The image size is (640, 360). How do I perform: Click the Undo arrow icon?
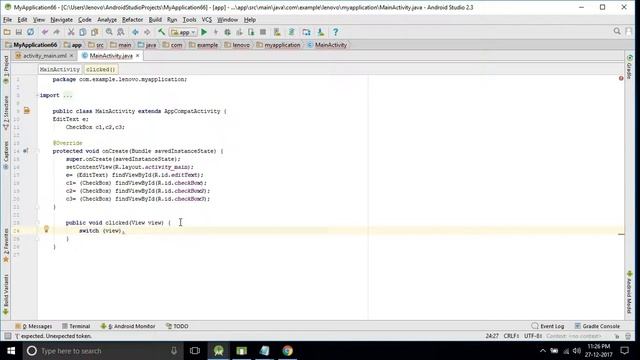coord(45,32)
